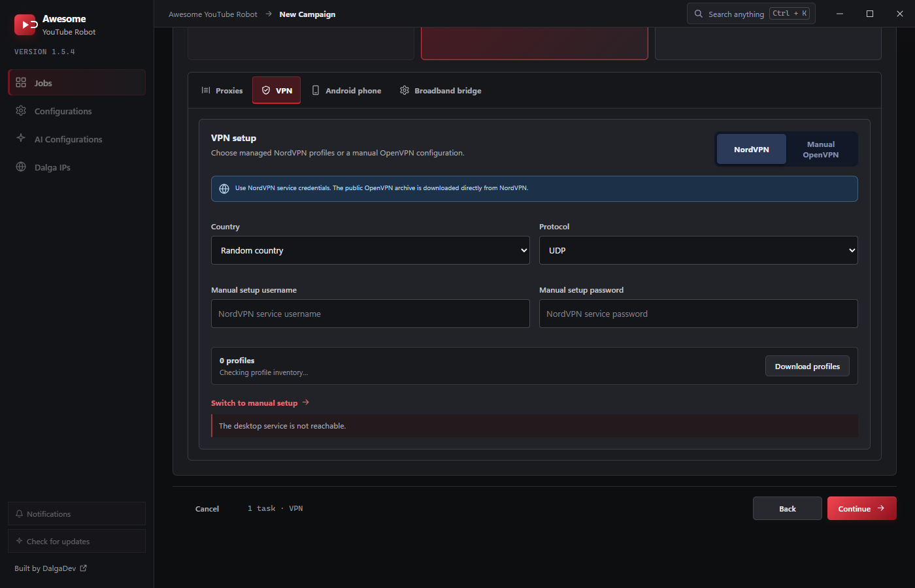This screenshot has height=588, width=915.
Task: Focus the Manual setup username field
Action: click(x=371, y=314)
